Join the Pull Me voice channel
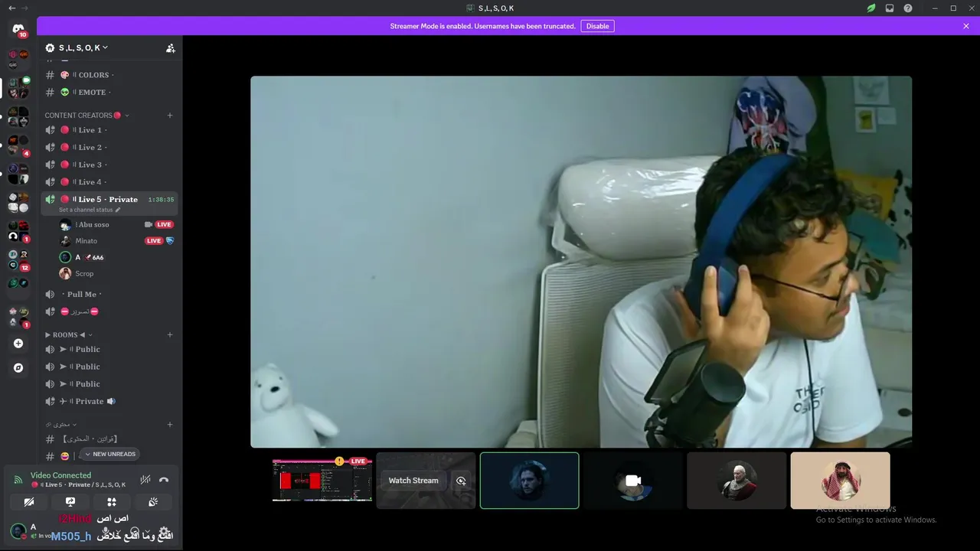This screenshot has width=980, height=551. coord(109,294)
